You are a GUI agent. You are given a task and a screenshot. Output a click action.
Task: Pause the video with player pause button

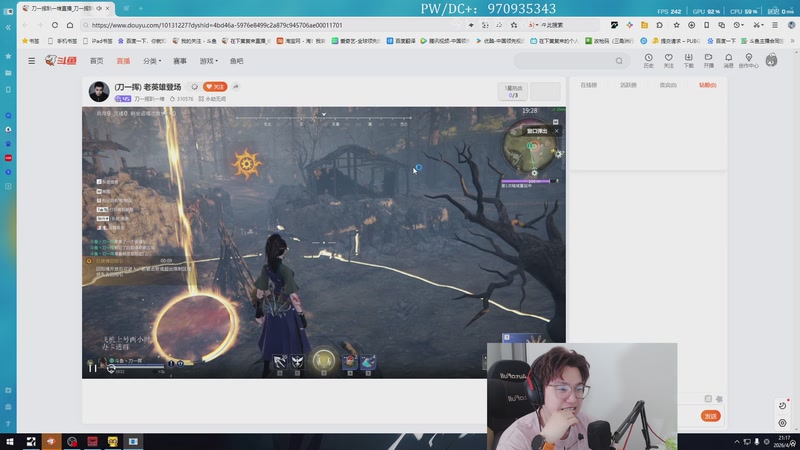click(92, 367)
